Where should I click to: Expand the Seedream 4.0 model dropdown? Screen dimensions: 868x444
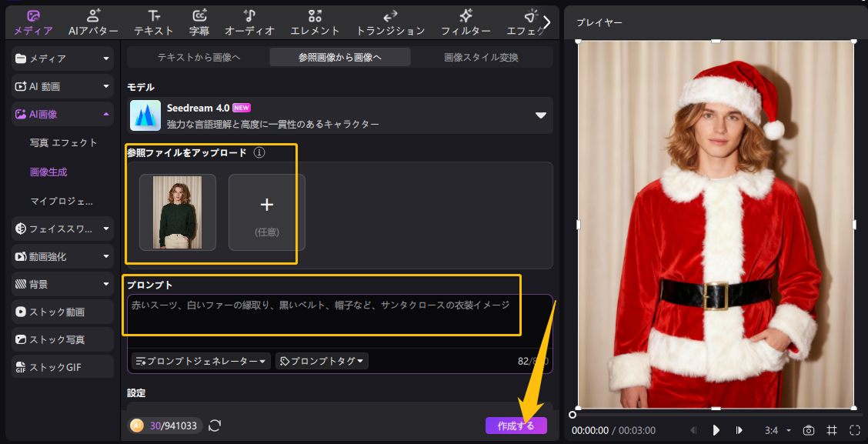point(540,115)
